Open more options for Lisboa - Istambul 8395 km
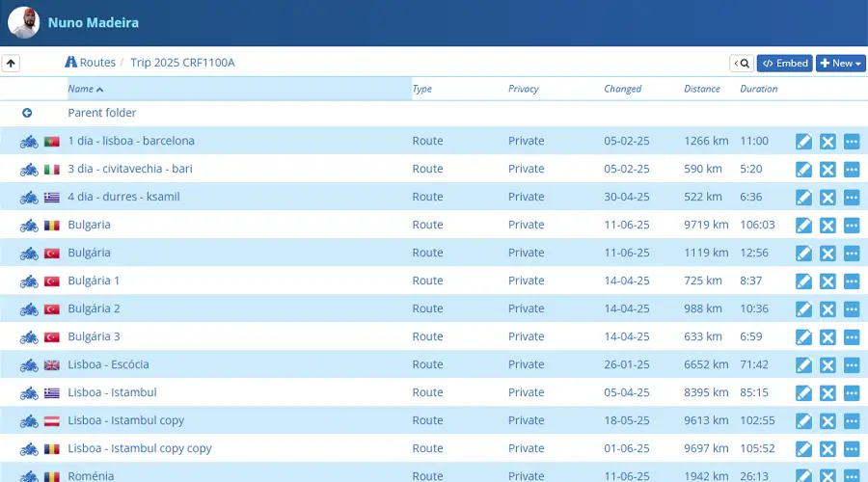The width and height of the screenshot is (868, 482). click(x=852, y=393)
